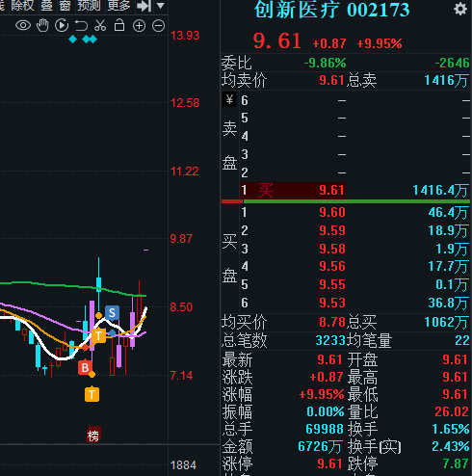This screenshot has height=476, width=472.
Task: Click the 振幅 value 0.00%
Action: 326,411
